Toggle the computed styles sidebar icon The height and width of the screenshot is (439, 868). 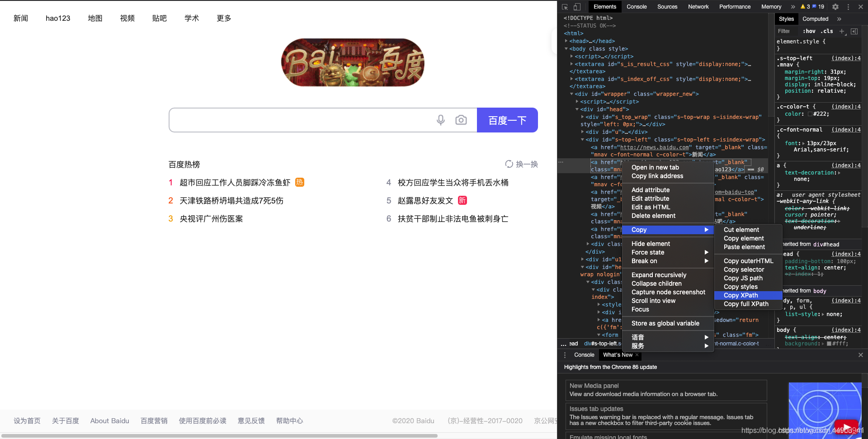854,31
